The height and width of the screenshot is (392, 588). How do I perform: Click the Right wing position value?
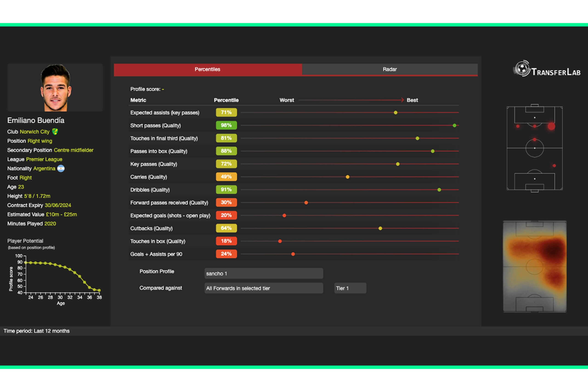tap(40, 141)
